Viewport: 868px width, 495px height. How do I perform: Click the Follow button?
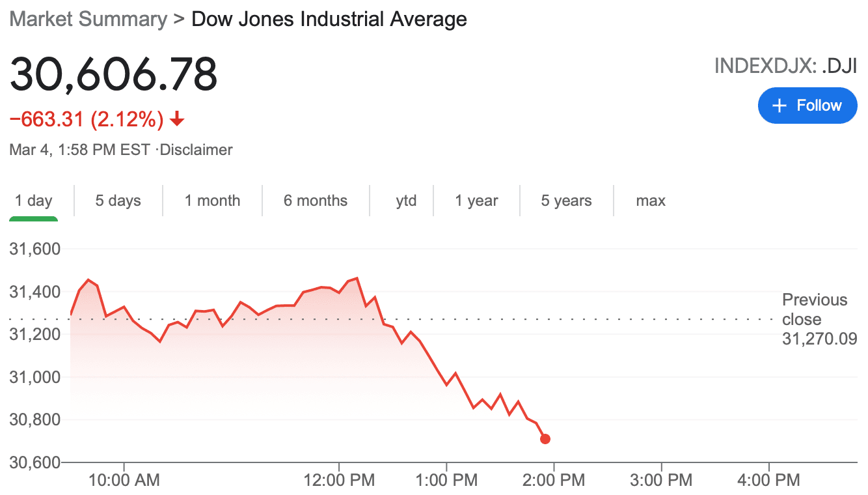tap(807, 106)
